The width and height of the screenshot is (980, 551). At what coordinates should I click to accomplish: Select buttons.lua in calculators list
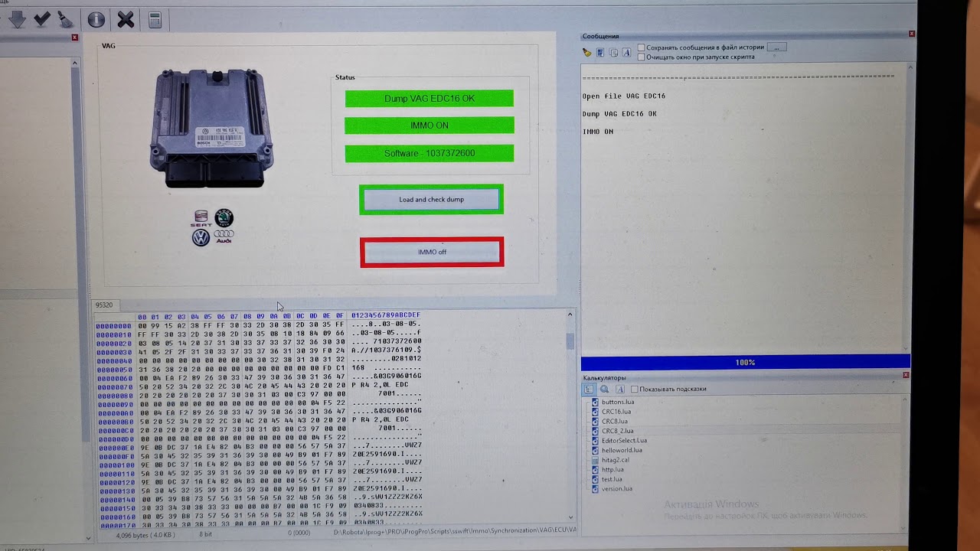point(618,402)
